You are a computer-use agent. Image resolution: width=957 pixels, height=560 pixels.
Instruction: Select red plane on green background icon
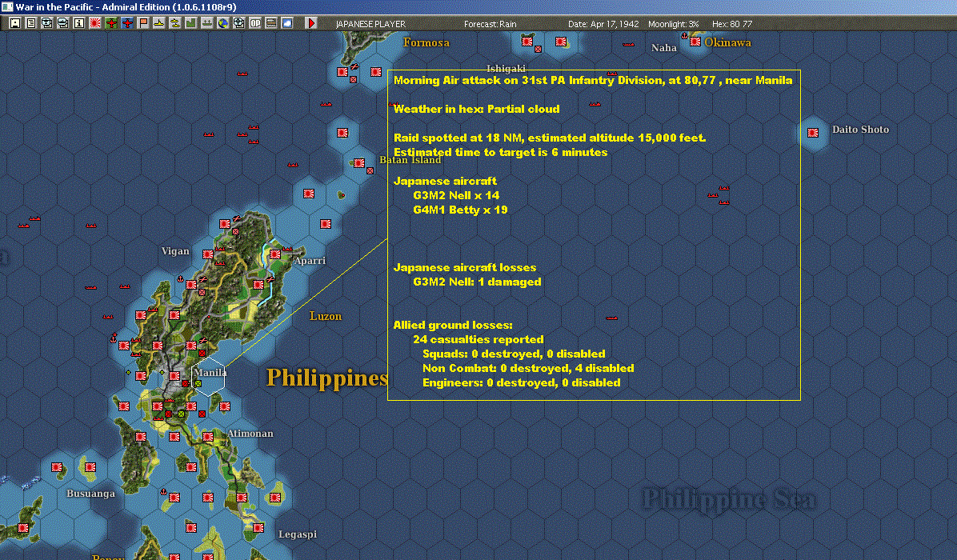tap(111, 23)
